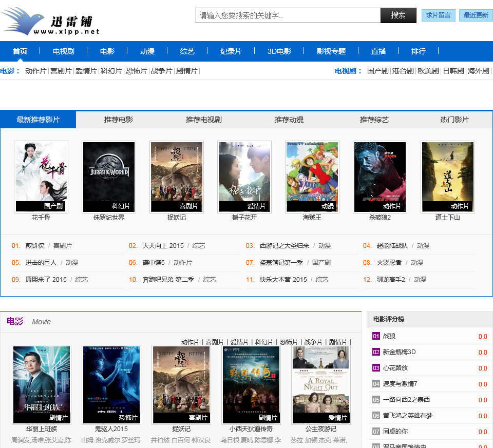Screen dimensions: 493x448
Task: Open the 影视专题 nav item
Action: click(331, 51)
